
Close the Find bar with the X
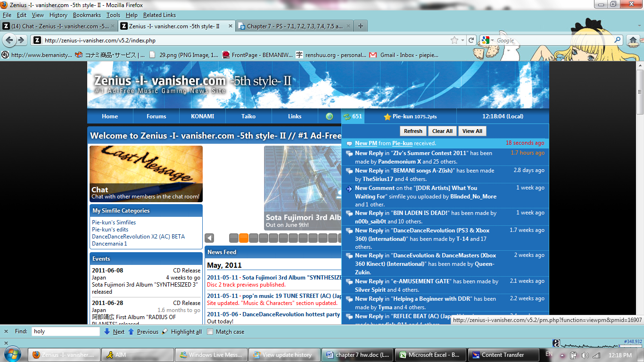click(7, 331)
